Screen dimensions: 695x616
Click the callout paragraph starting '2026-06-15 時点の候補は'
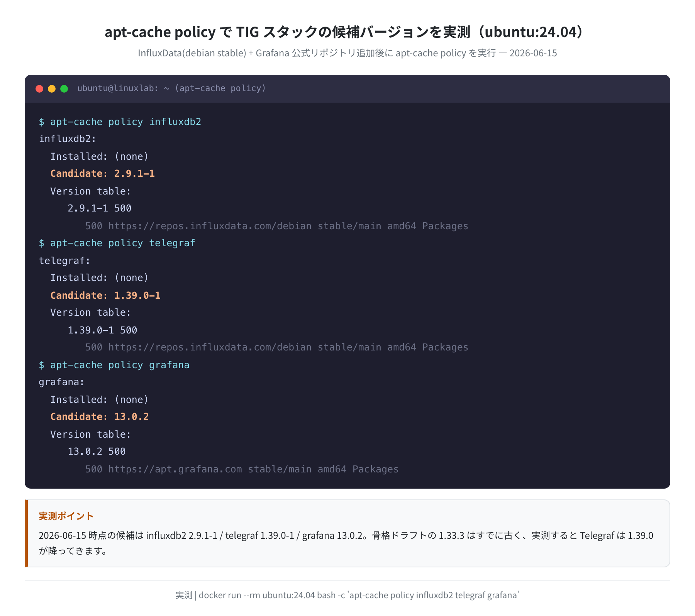[x=346, y=543]
